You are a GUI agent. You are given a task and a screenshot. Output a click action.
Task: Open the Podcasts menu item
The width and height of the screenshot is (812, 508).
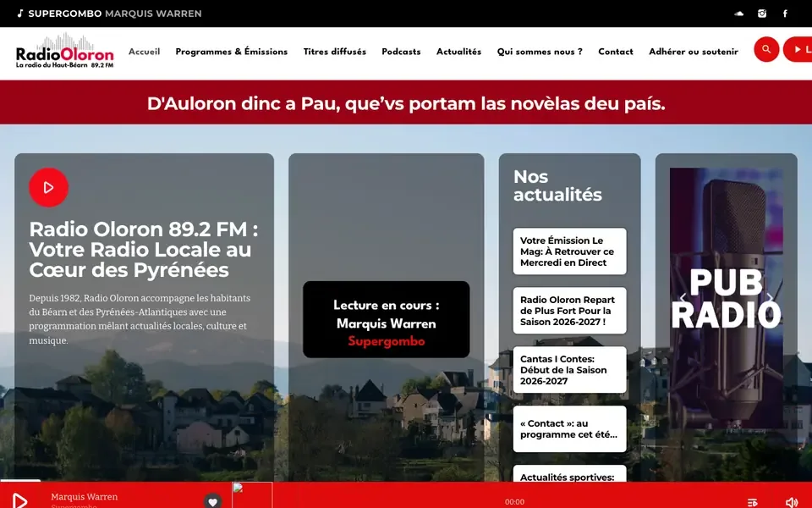pos(401,52)
